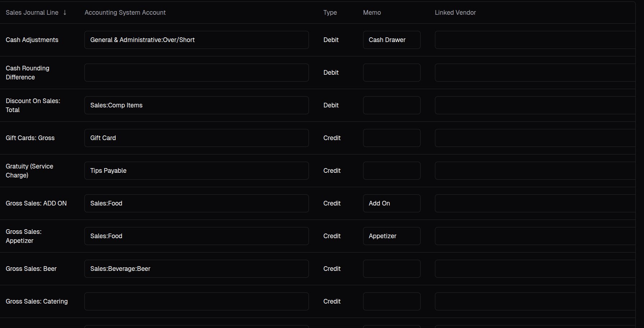The width and height of the screenshot is (644, 328).
Task: Click Linked Vendor field for Gratuity row
Action: 535,171
